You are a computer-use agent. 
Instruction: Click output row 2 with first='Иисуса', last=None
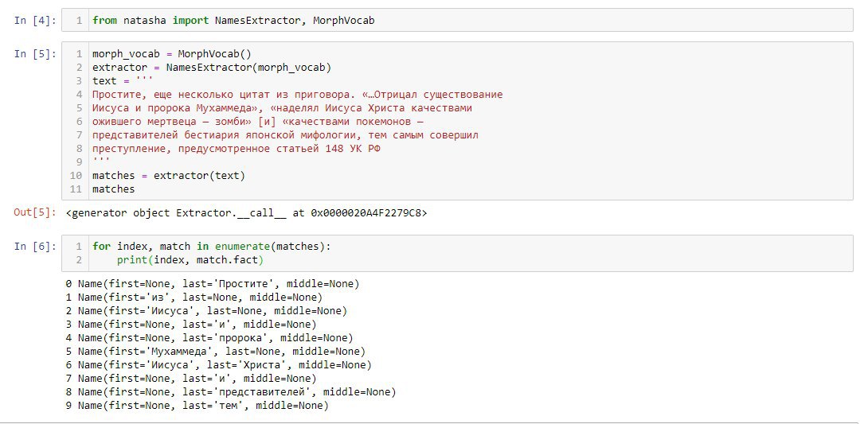coord(206,311)
